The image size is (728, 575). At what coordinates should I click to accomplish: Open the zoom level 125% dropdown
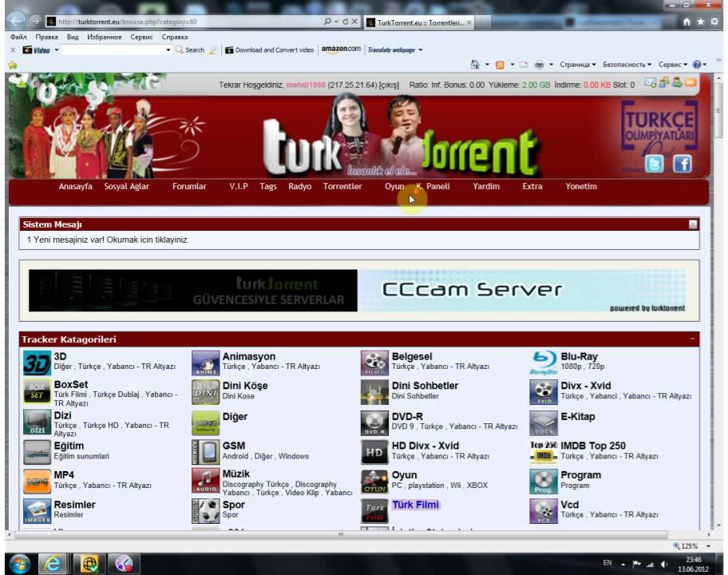click(x=709, y=545)
